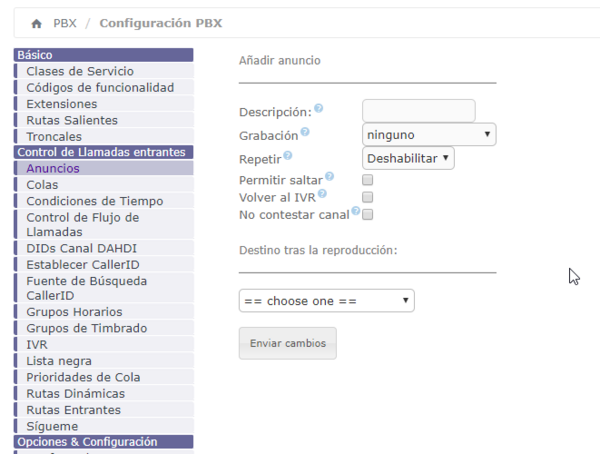Open the IVR sidebar entry

pos(37,345)
